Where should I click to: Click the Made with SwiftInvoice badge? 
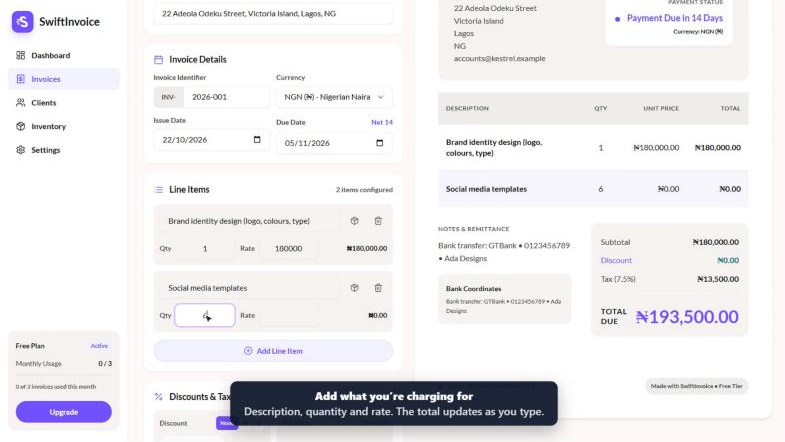pyautogui.click(x=696, y=386)
